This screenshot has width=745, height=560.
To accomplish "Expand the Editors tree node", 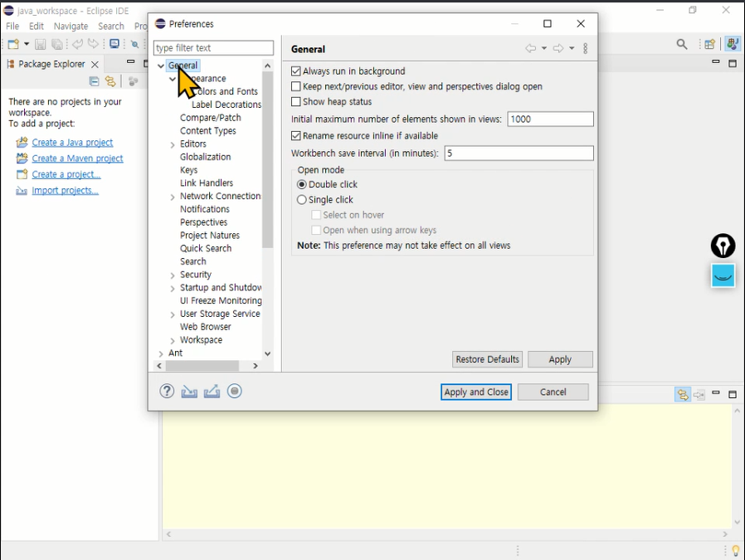I will pyautogui.click(x=173, y=144).
